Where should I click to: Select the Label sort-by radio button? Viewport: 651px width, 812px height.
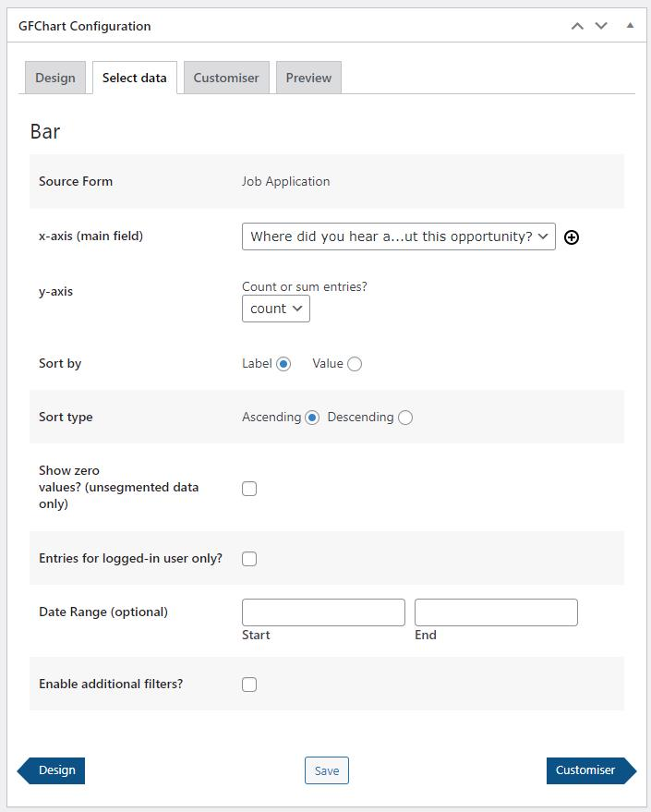[283, 364]
